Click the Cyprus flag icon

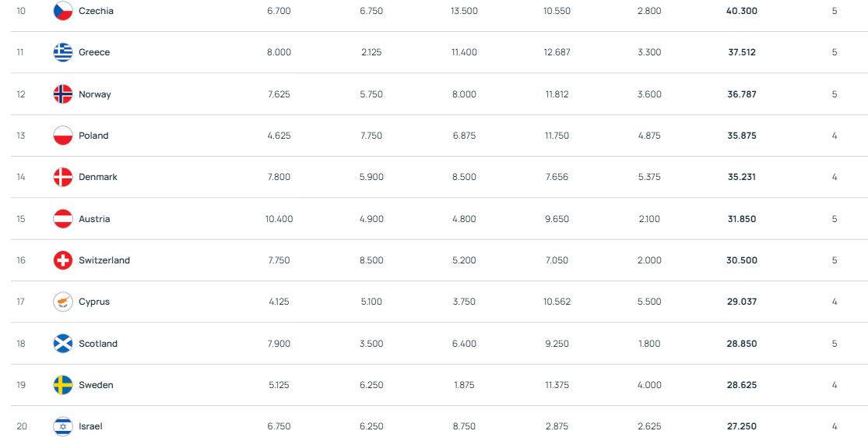tap(63, 302)
